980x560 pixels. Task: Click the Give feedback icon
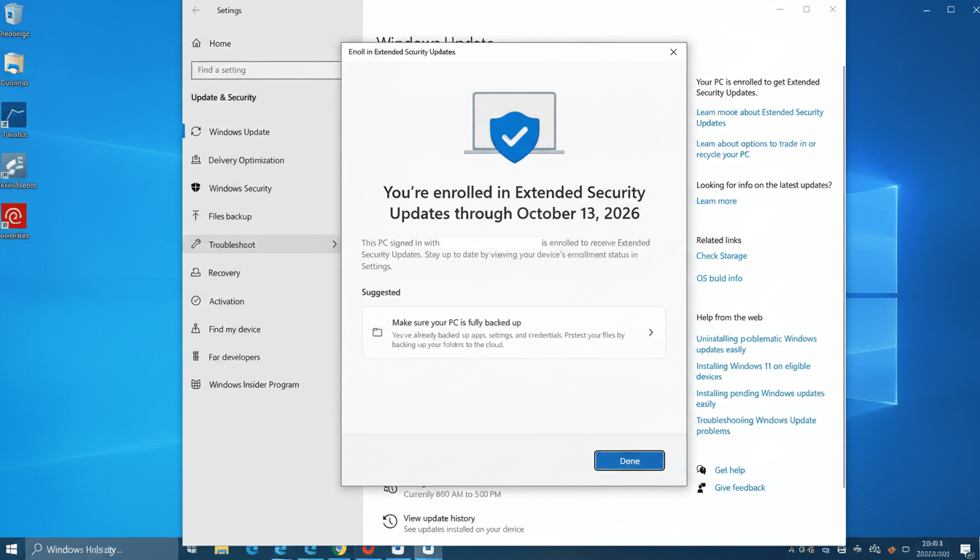pos(701,487)
